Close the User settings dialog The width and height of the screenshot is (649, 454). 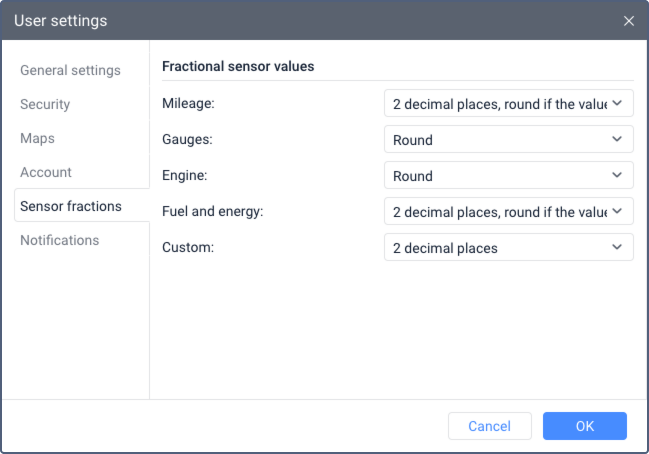(x=628, y=21)
